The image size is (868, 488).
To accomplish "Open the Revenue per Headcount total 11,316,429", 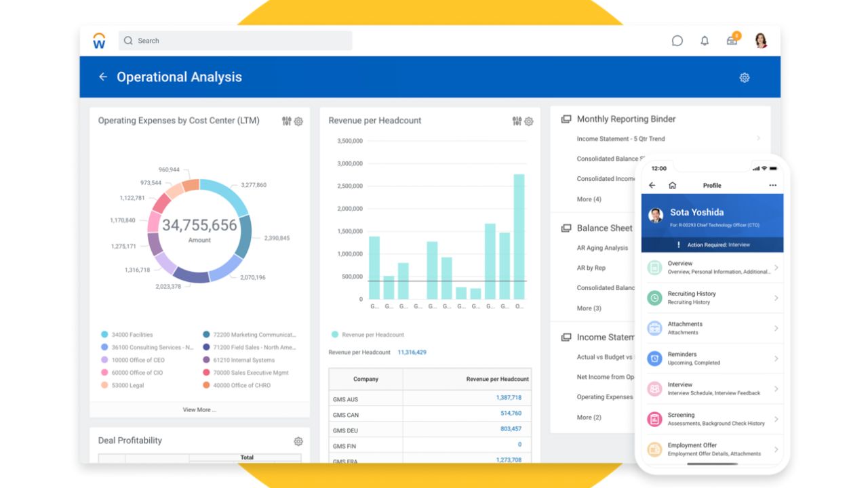I will [x=412, y=352].
